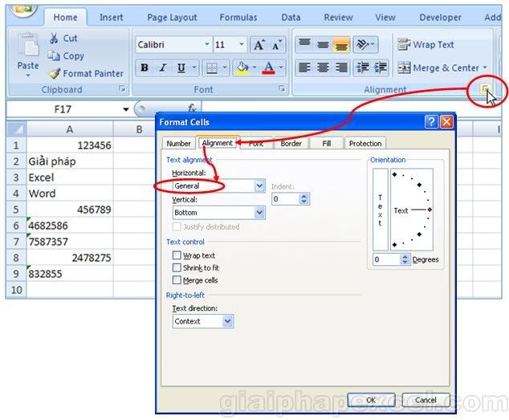Viewport: 509px width, 420px height.
Task: Tick the Merge cells checkbox
Action: [177, 280]
